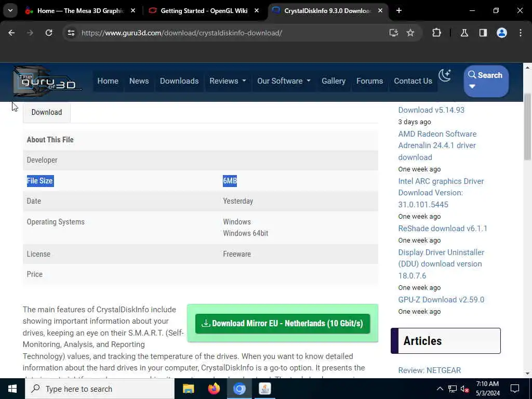This screenshot has height=399, width=532.
Task: Click the Windows 64bit text
Action: click(x=246, y=233)
